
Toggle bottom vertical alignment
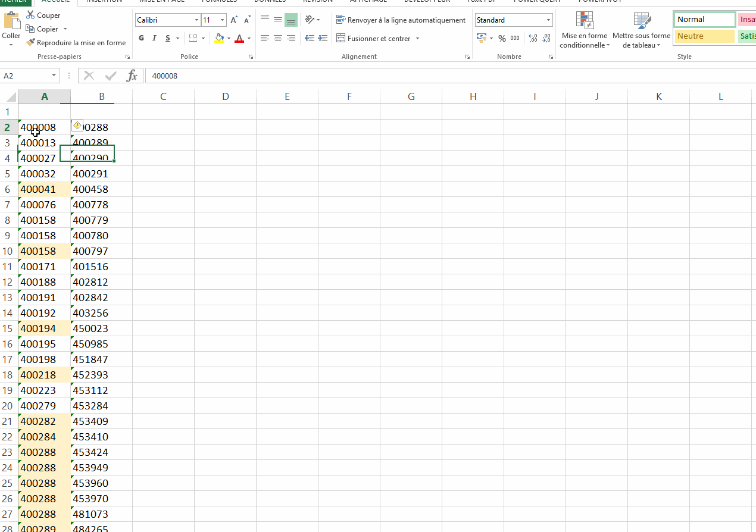pos(291,20)
